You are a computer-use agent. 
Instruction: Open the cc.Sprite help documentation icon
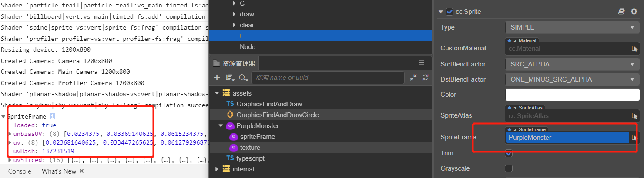pos(621,12)
